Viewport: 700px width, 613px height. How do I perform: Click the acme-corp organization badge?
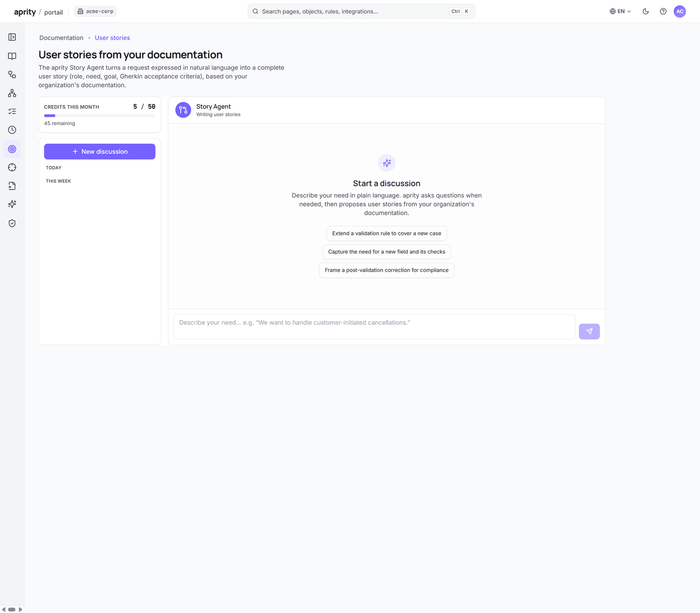96,11
